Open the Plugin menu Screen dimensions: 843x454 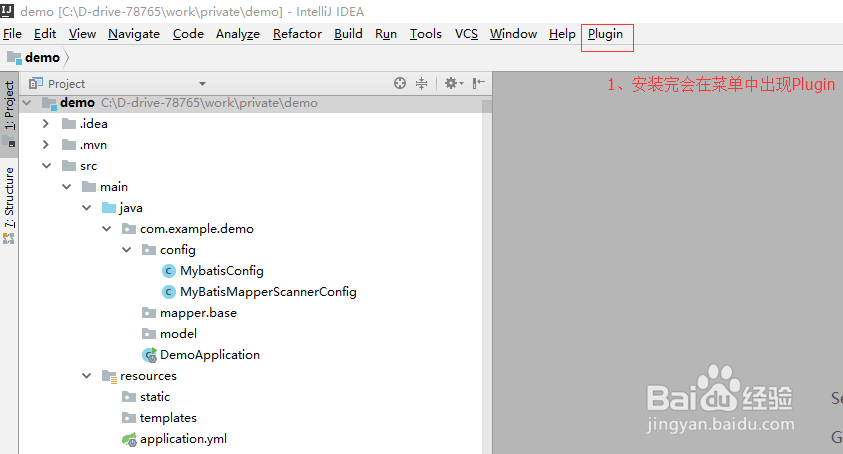click(605, 34)
